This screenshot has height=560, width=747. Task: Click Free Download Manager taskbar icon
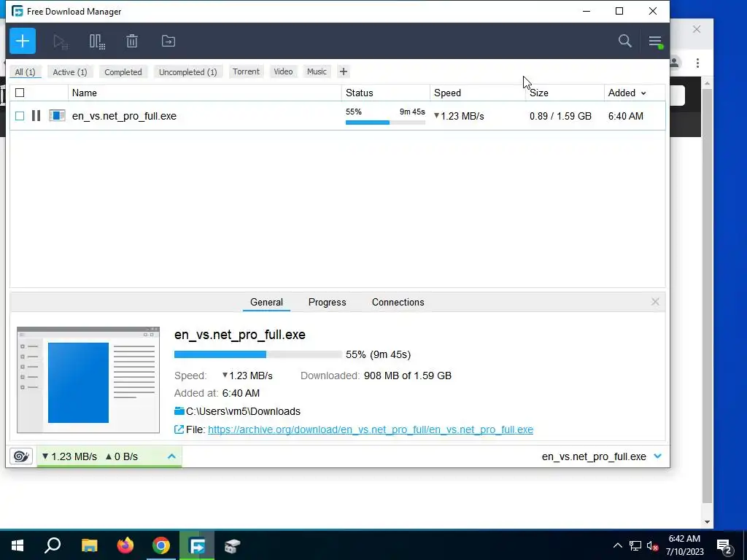[x=197, y=545]
